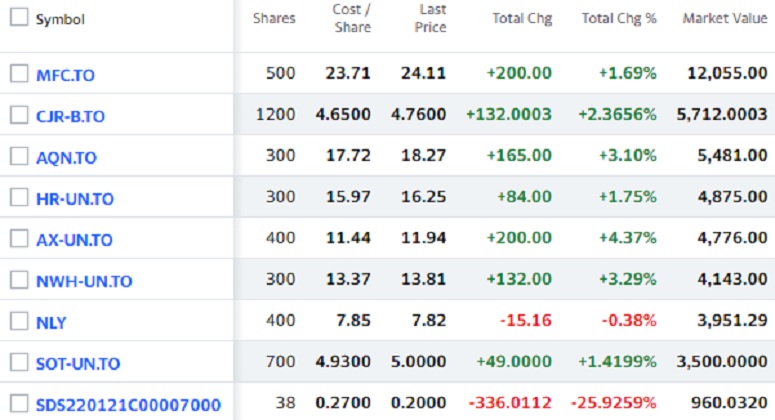Select the 16.25 last price cell

[424, 197]
